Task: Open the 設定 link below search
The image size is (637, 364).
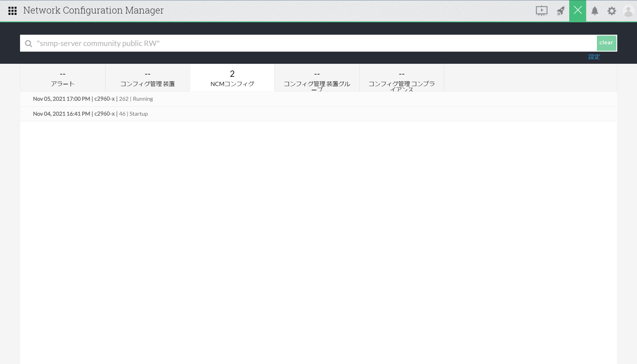Action: coord(594,57)
